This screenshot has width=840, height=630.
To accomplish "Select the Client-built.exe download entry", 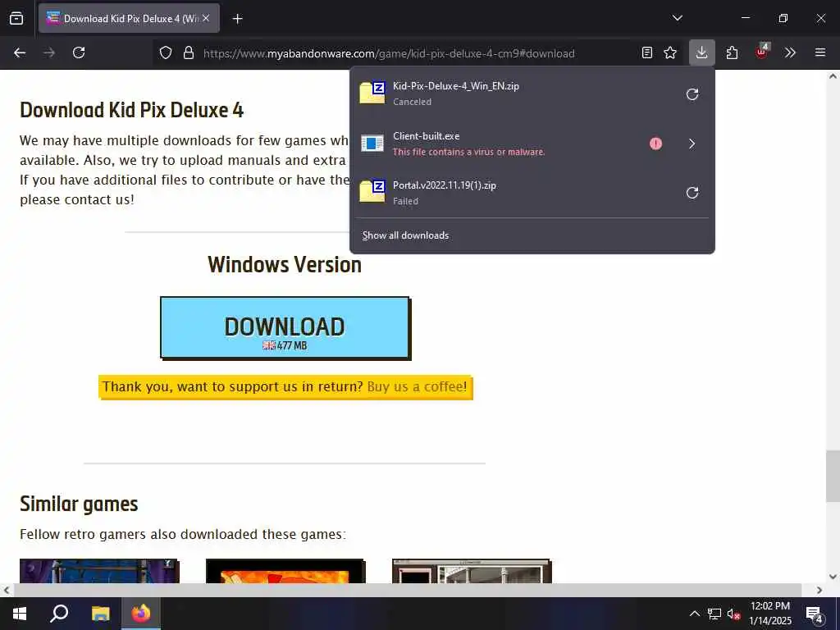I will 532,144.
